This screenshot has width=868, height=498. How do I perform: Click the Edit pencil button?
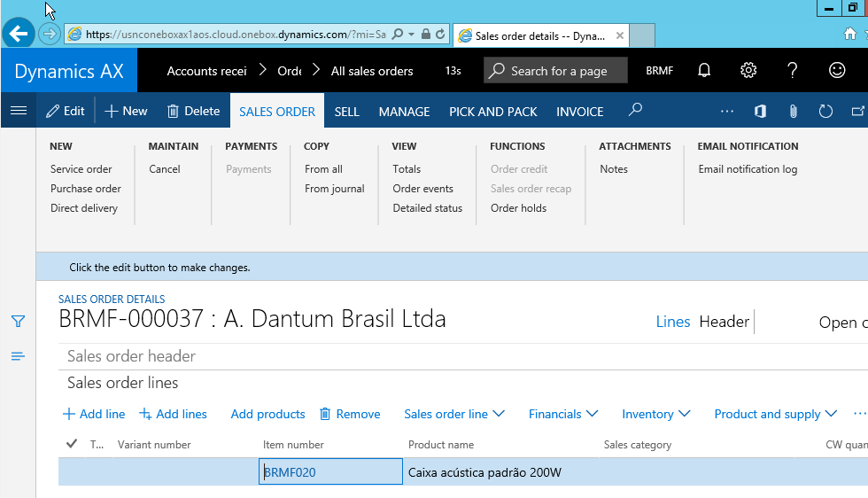pyautogui.click(x=66, y=112)
